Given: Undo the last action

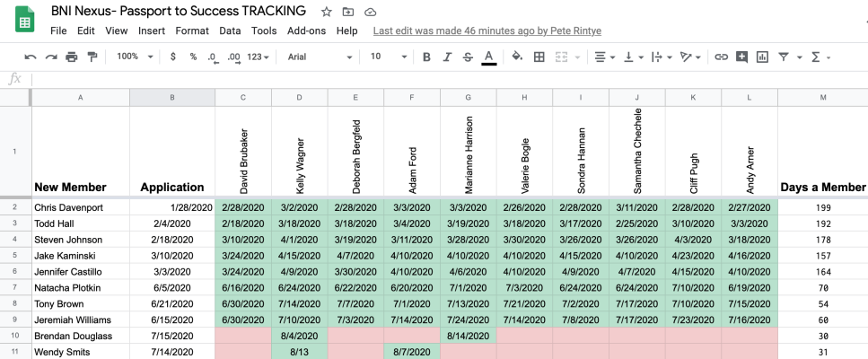Looking at the screenshot, I should 31,57.
